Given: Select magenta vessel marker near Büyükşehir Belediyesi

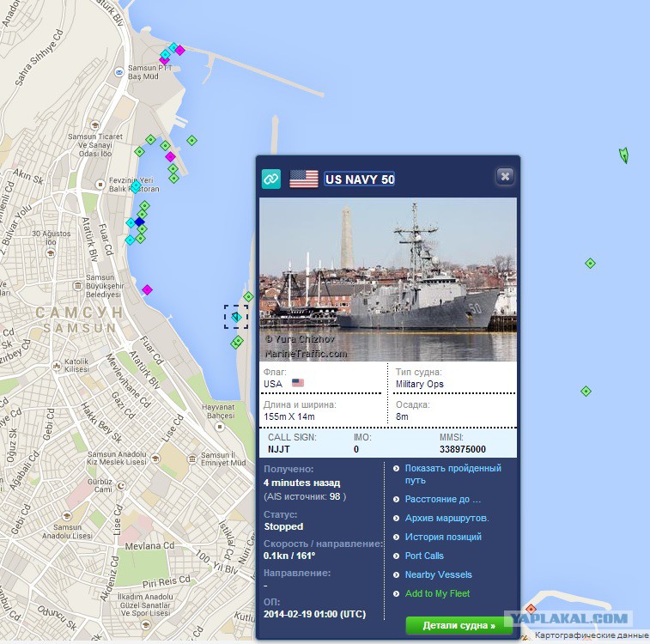Looking at the screenshot, I should 147,289.
